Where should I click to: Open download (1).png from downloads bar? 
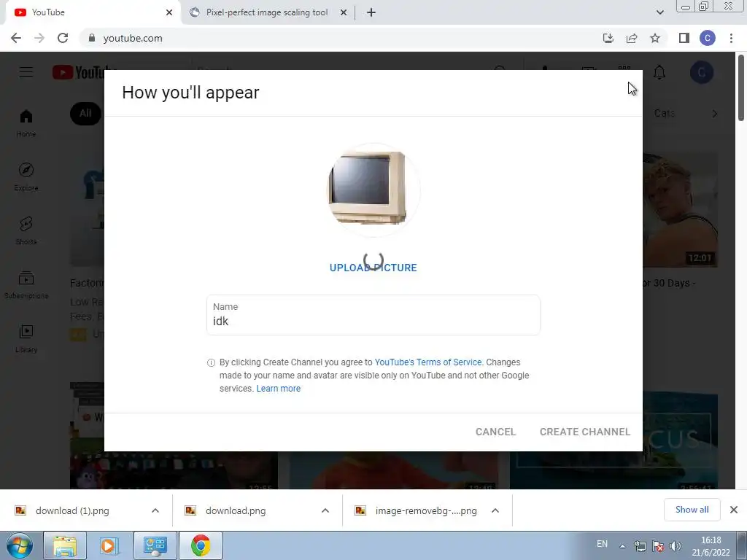click(x=72, y=510)
